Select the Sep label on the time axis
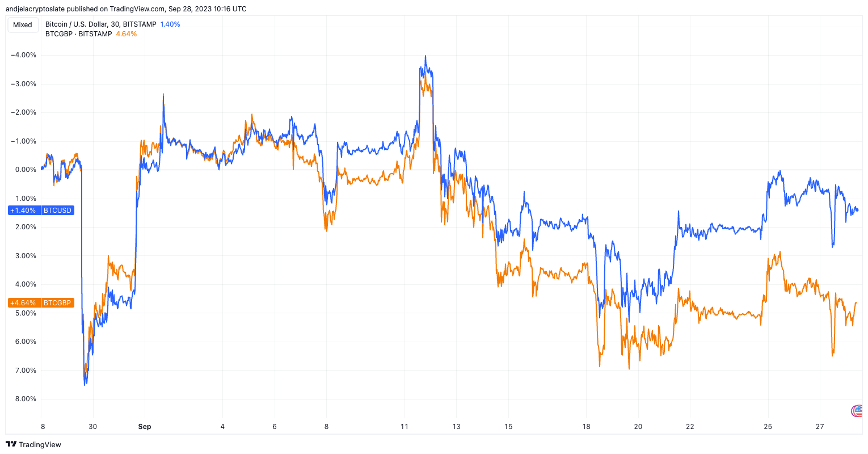This screenshot has width=868, height=454. (145, 426)
